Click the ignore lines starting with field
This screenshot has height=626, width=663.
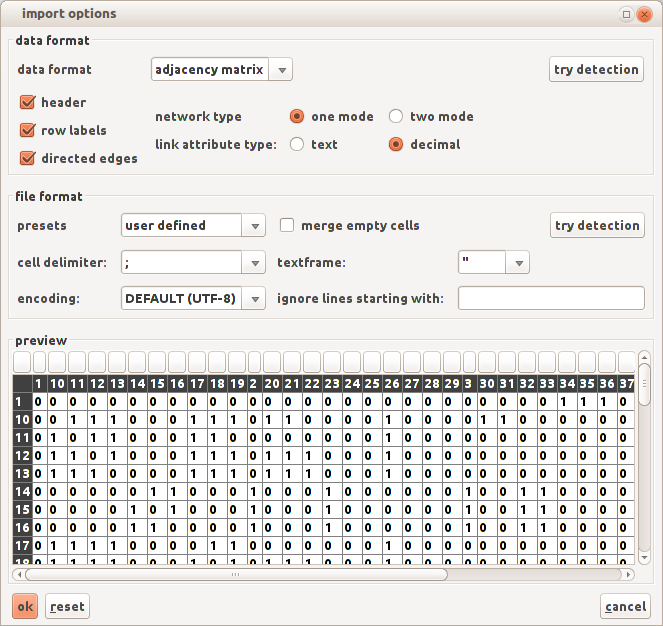(551, 298)
